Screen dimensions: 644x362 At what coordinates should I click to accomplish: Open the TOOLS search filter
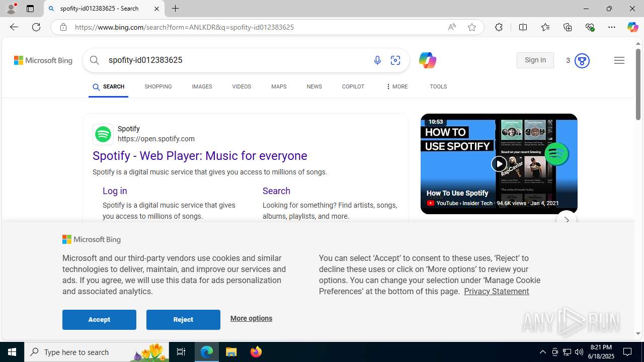click(438, 86)
